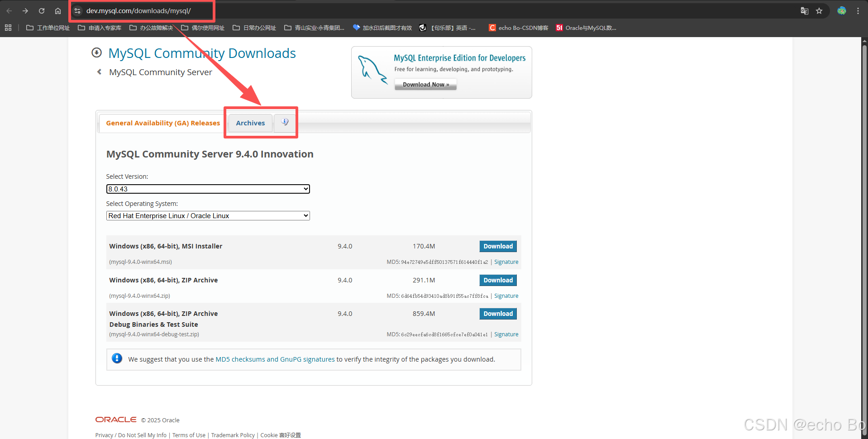This screenshot has height=439, width=868.
Task: Click the back chevron beside MySQL Community Server
Action: (x=99, y=72)
